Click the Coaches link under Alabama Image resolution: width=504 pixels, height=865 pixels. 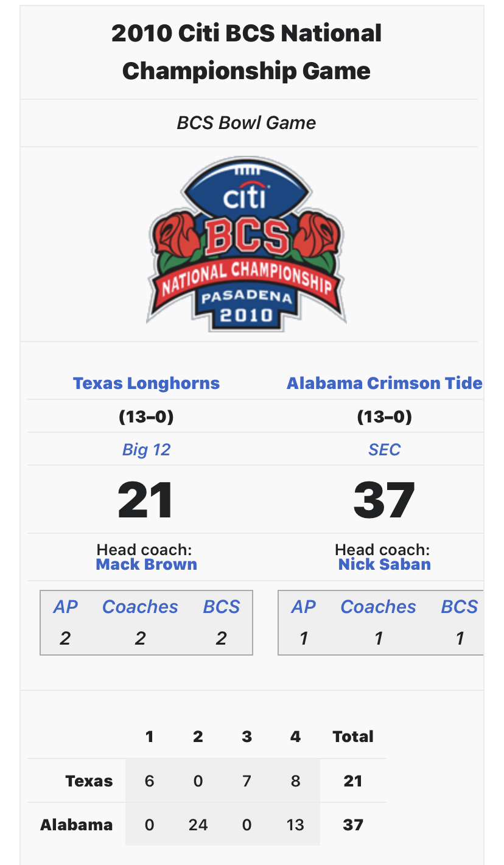378,607
